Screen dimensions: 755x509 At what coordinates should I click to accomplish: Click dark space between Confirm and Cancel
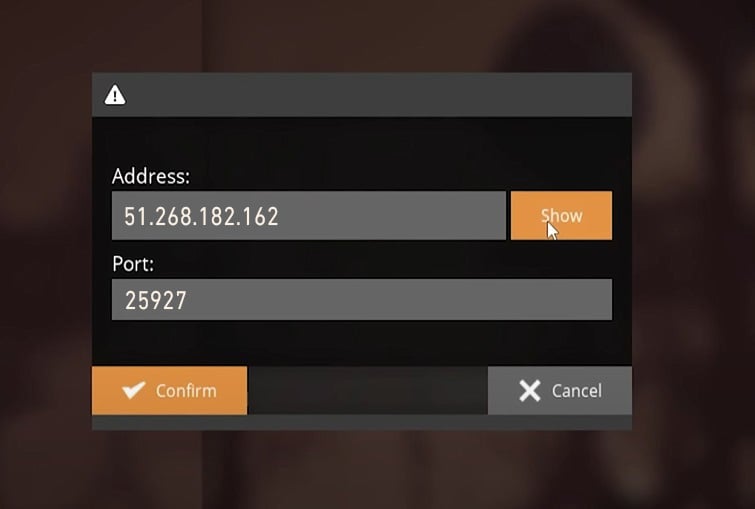(x=367, y=391)
